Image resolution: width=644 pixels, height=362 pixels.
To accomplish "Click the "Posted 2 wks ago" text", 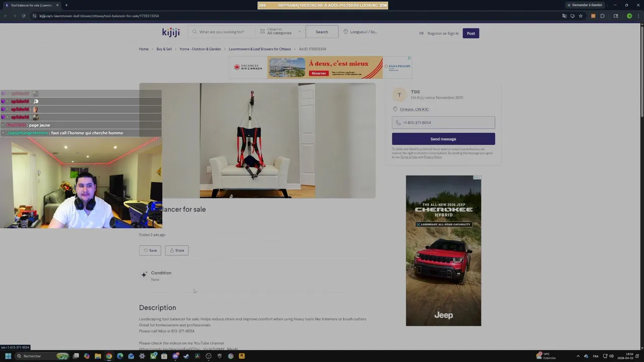I will coord(152,235).
